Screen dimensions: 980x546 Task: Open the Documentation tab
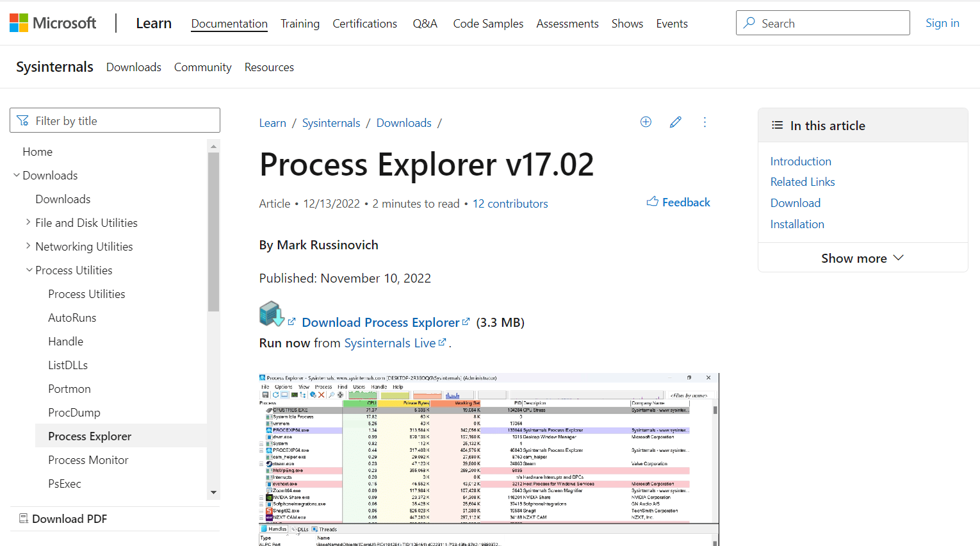[229, 24]
